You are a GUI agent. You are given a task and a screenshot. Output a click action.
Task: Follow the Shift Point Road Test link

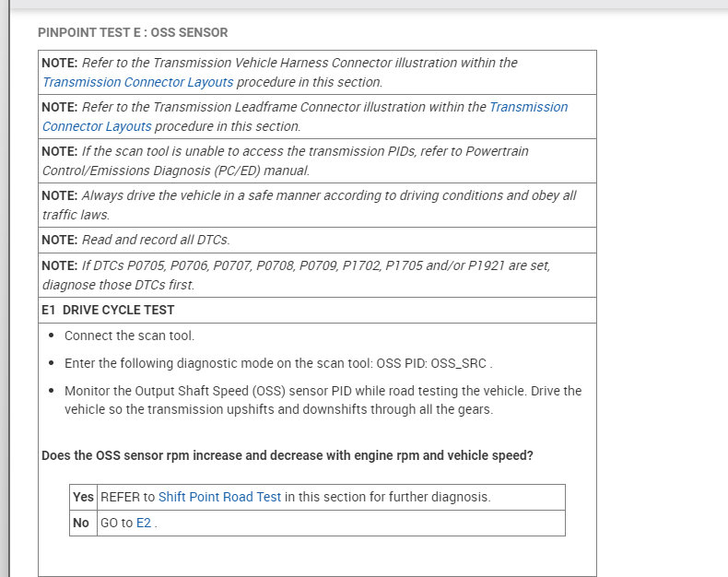tap(219, 497)
